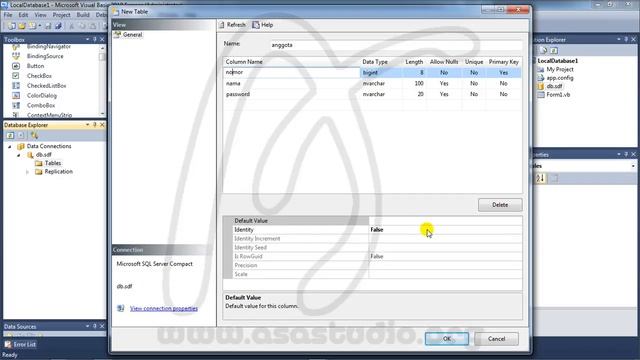Toggle Primary Key cell for nomor row
This screenshot has width=640, height=360.
click(504, 72)
